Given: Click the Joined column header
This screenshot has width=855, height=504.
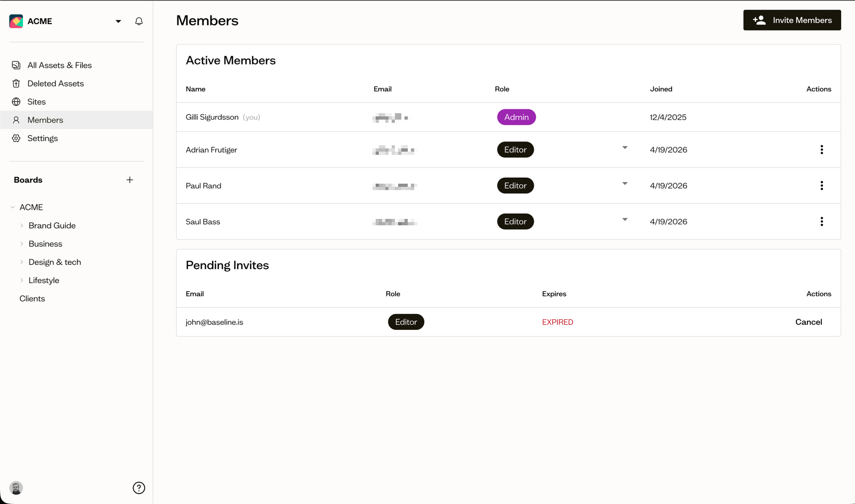Looking at the screenshot, I should coord(661,89).
